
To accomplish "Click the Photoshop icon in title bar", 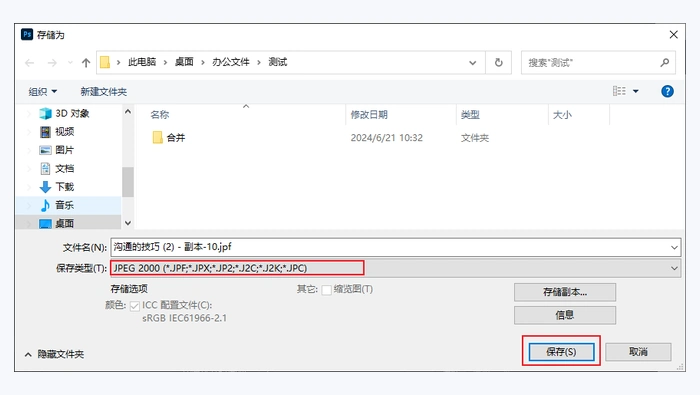I will click(x=27, y=34).
